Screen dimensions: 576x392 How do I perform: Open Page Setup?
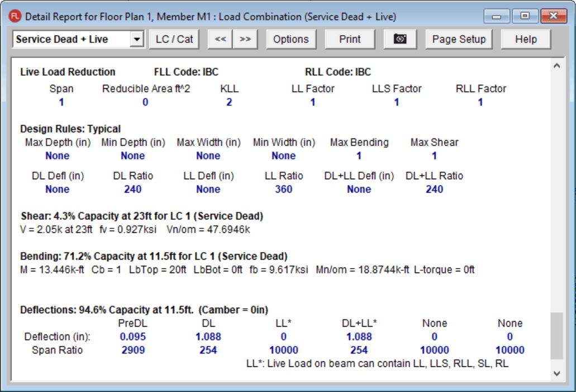459,39
